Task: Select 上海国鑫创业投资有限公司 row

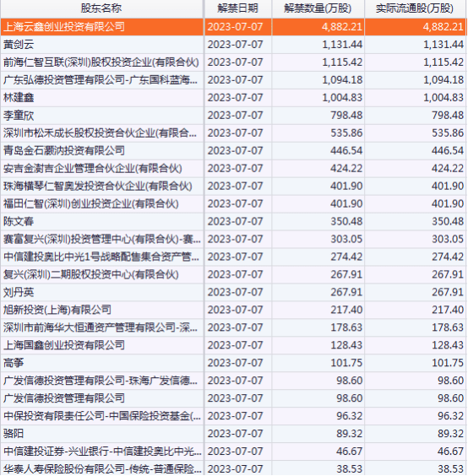Action: pos(233,345)
